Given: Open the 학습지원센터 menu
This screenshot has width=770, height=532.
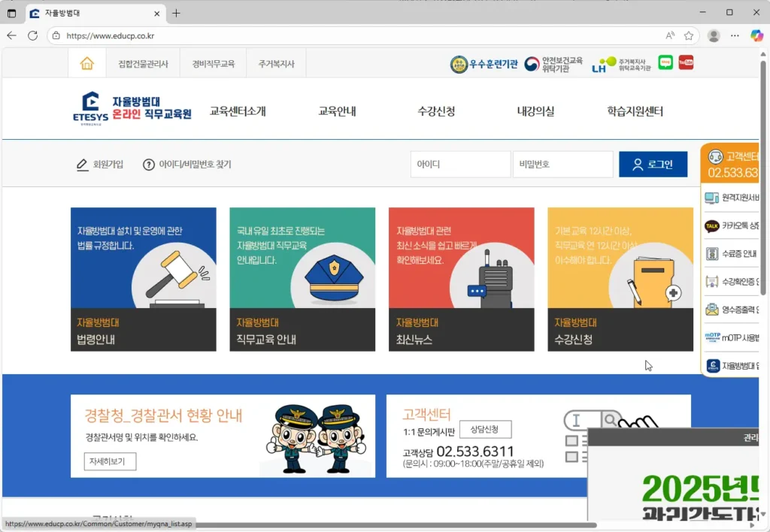Looking at the screenshot, I should point(635,111).
